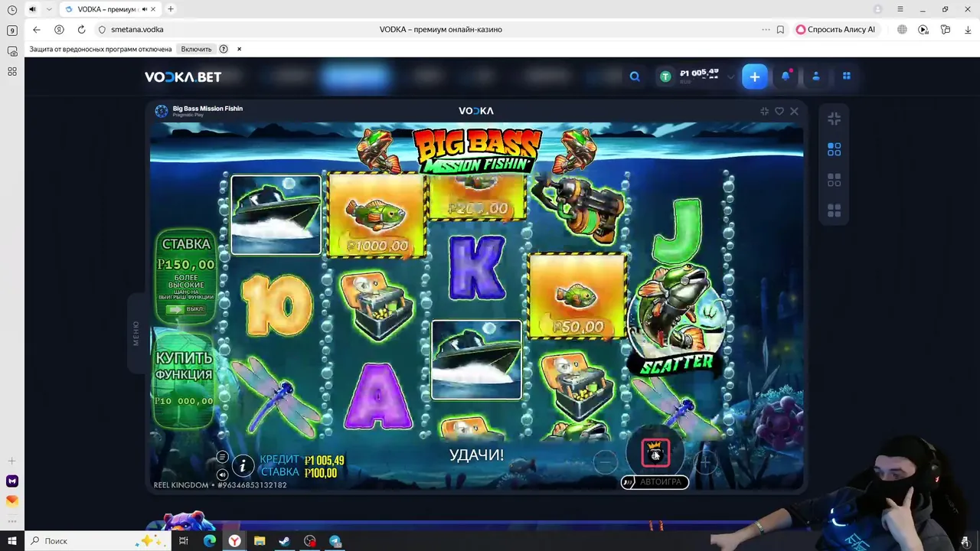The height and width of the screenshot is (551, 980).
Task: Open site grid menu icon
Action: coord(847,76)
